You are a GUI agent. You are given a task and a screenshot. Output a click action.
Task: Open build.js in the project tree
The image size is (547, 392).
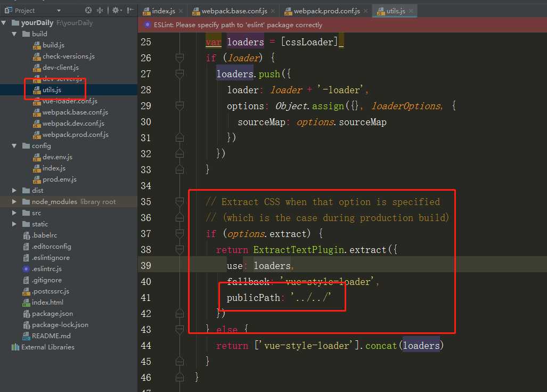pos(53,45)
